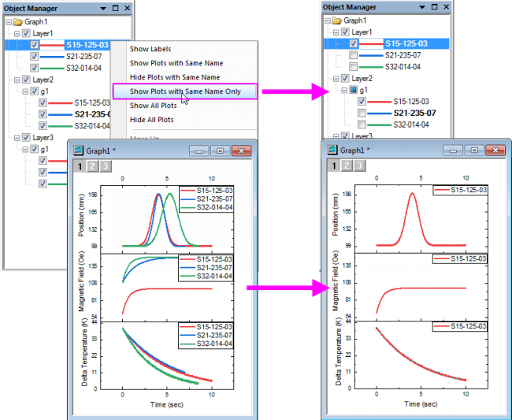
Task: Pin the left Object Manager panel
Action: pos(114,8)
